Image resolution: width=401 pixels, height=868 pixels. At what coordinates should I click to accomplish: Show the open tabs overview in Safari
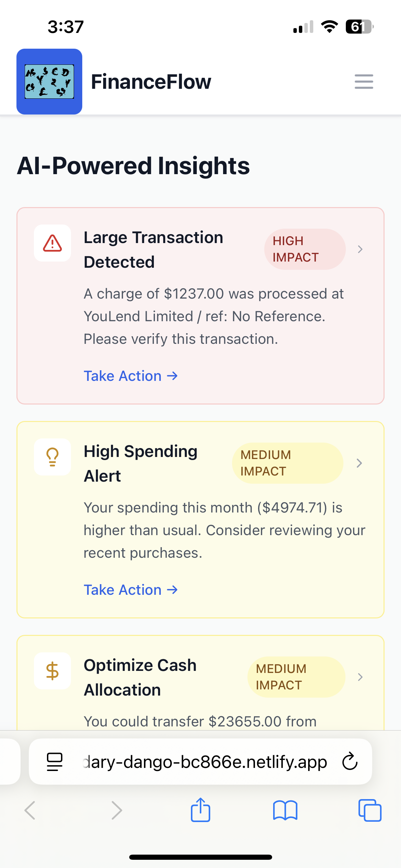pos(370,810)
